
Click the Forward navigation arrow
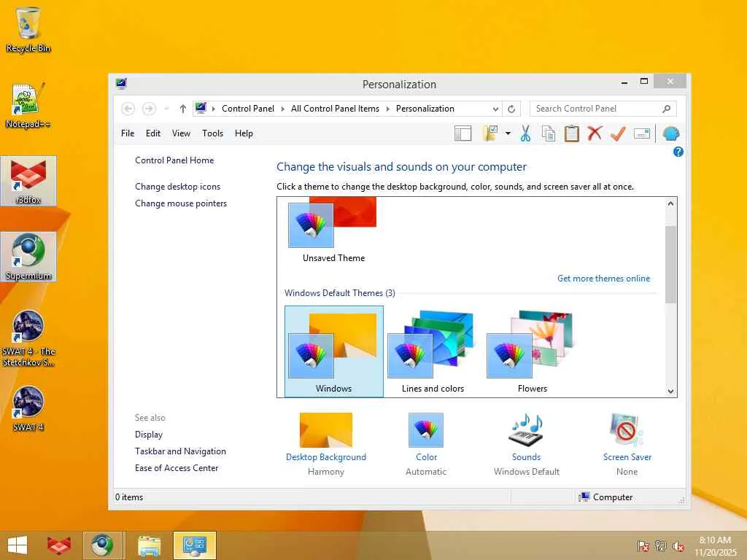(x=149, y=109)
